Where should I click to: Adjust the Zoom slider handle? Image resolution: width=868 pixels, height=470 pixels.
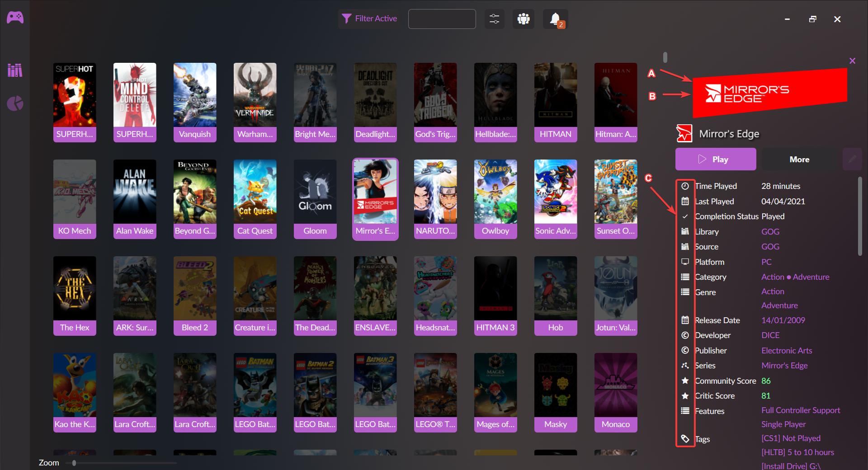[x=74, y=463]
